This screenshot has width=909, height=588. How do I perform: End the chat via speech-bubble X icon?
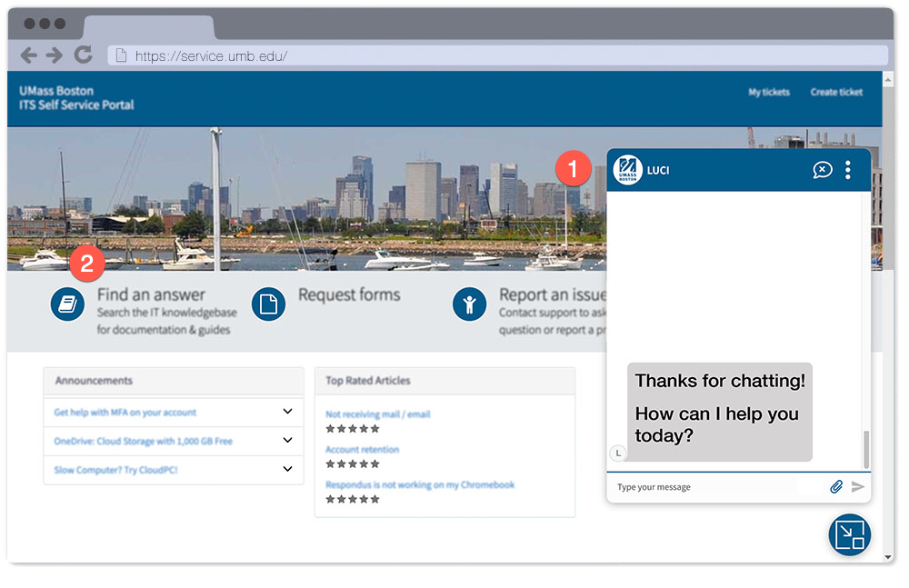[x=823, y=170]
